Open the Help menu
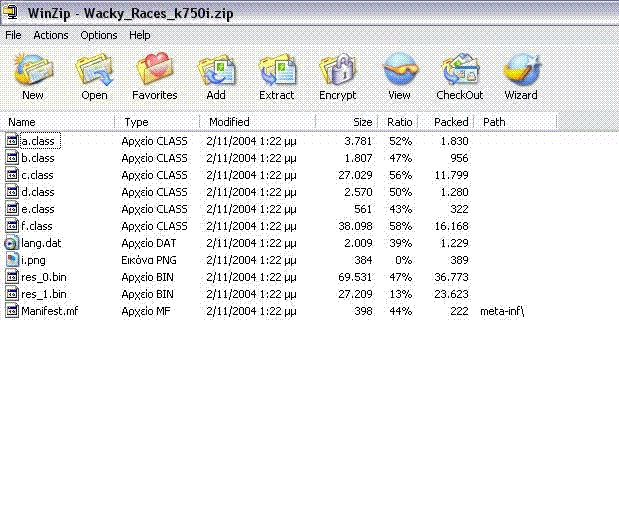This screenshot has width=619, height=524. tap(140, 35)
